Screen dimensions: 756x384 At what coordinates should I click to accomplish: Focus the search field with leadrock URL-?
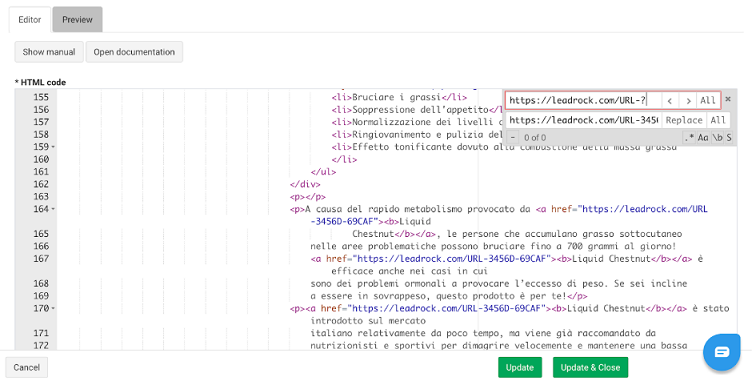click(583, 100)
